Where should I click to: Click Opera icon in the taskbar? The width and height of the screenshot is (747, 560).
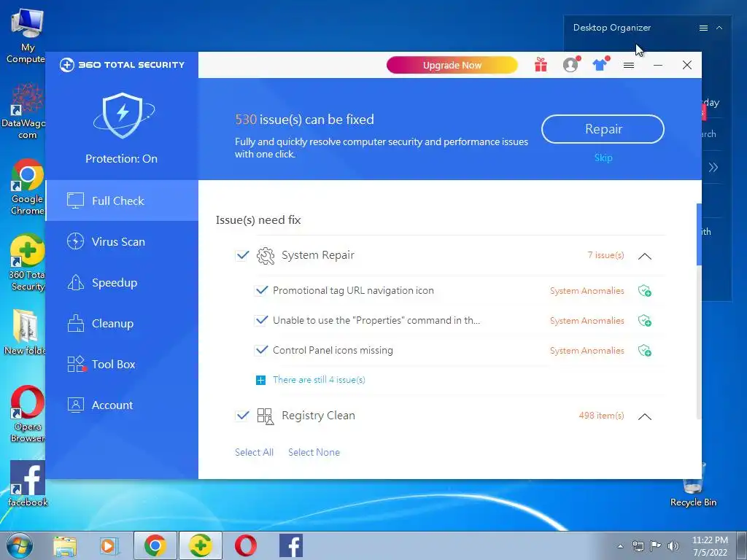pyautogui.click(x=246, y=545)
